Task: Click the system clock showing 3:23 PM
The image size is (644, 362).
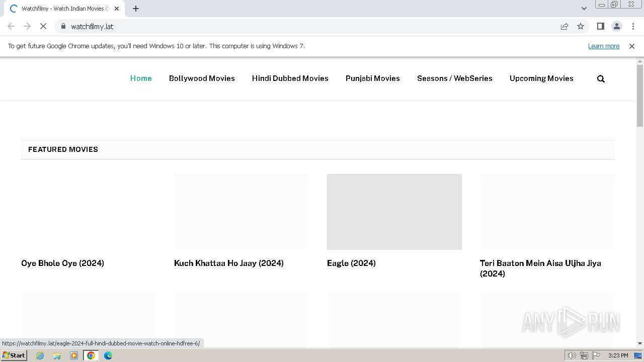Action: click(618, 355)
